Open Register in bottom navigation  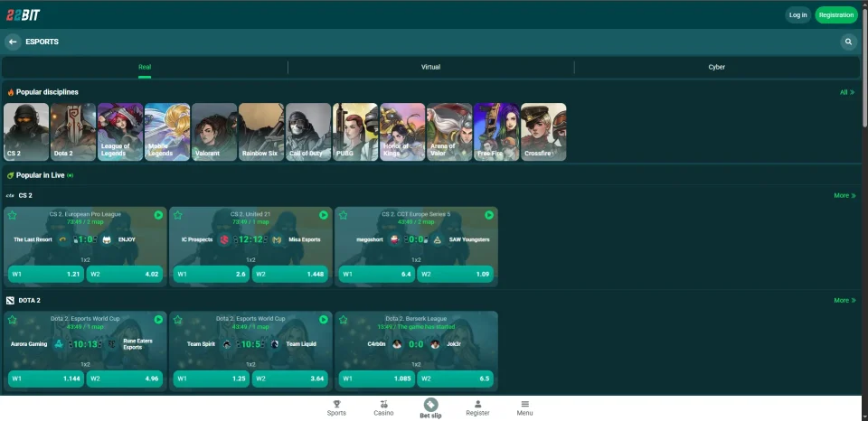(477, 408)
